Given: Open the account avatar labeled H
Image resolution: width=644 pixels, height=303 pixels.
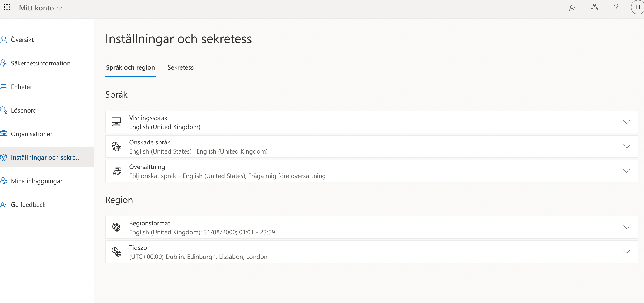Looking at the screenshot, I should point(638,7).
